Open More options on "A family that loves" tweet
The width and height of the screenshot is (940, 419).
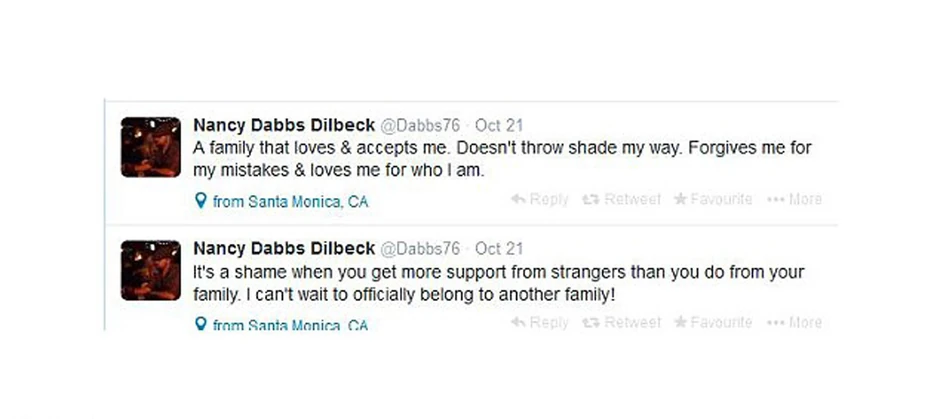click(794, 200)
